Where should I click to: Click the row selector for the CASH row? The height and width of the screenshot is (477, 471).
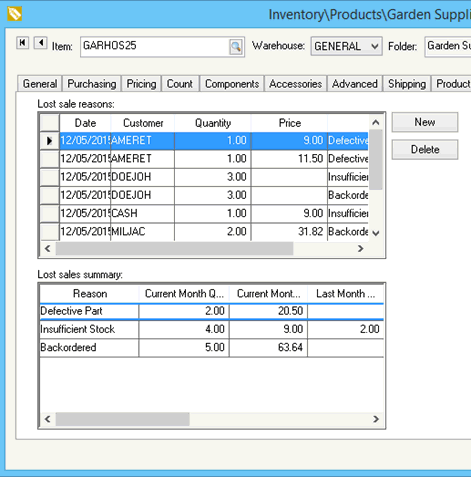(x=50, y=213)
